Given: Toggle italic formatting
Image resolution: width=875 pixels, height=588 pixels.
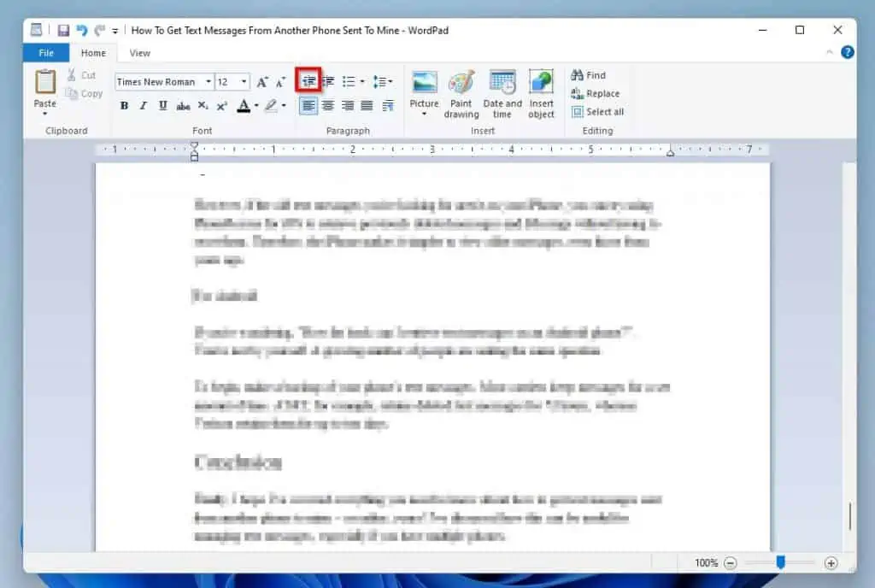Looking at the screenshot, I should tap(144, 105).
